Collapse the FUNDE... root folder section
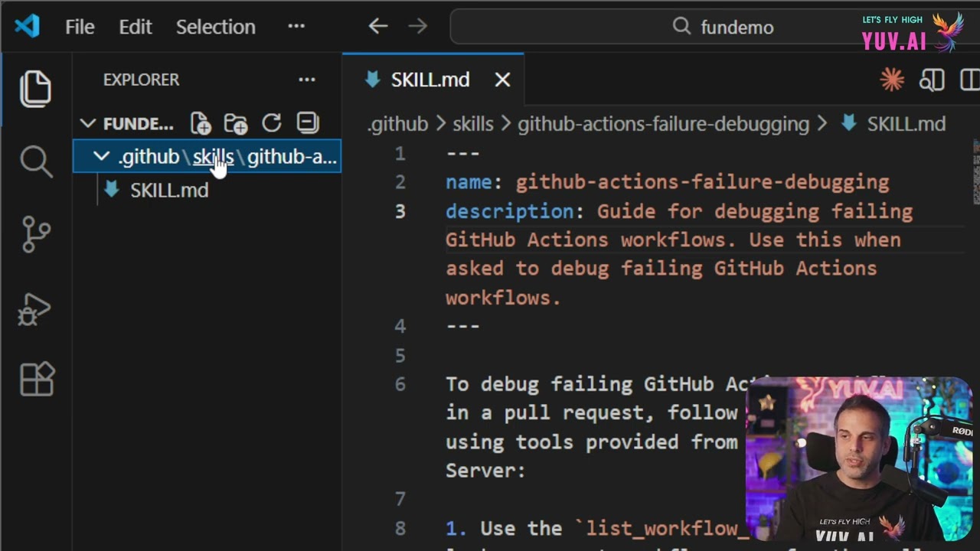The image size is (980, 551). [88, 123]
